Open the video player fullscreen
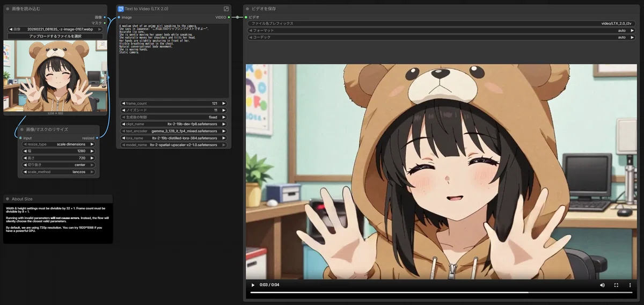This screenshot has height=305, width=644. click(616, 285)
